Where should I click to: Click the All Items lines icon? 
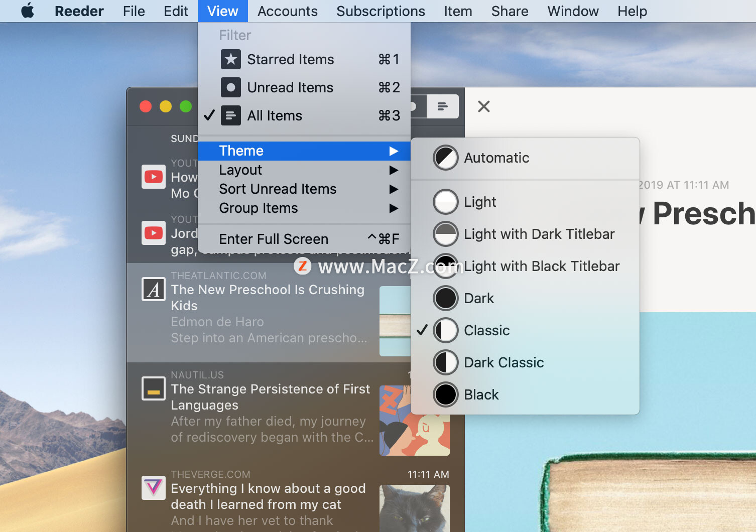[x=231, y=115]
